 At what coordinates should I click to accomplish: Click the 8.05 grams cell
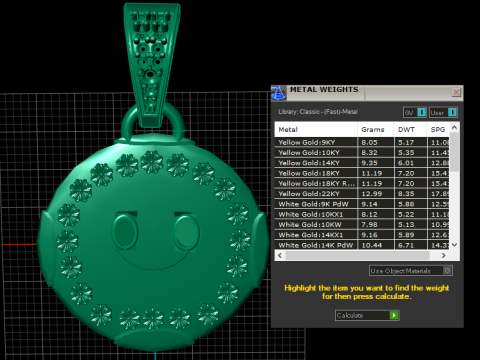376,142
